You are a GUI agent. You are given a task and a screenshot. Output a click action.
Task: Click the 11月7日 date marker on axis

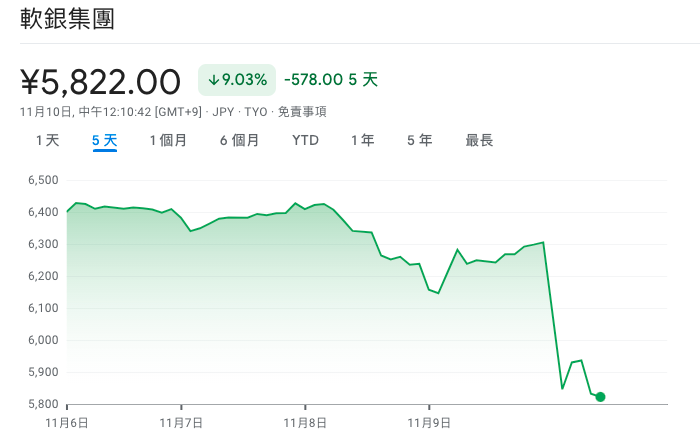[x=181, y=423]
